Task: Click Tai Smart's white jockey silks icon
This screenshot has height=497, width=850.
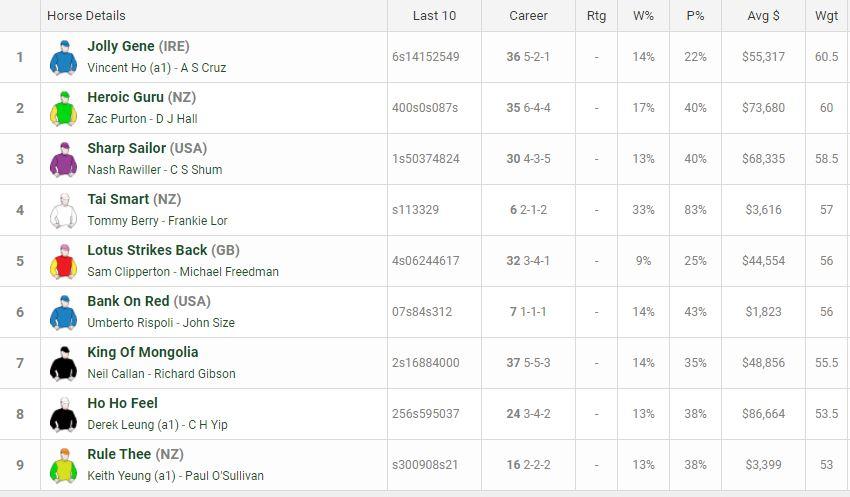Action: coord(63,210)
